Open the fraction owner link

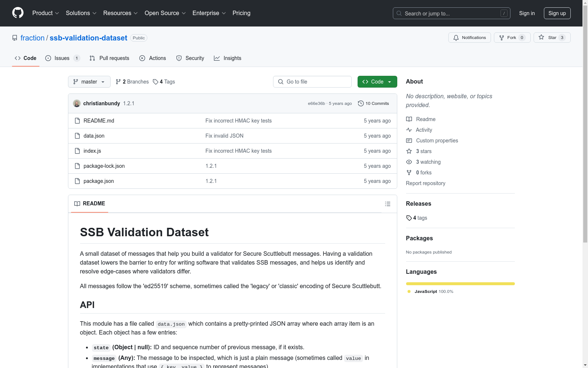[32, 38]
